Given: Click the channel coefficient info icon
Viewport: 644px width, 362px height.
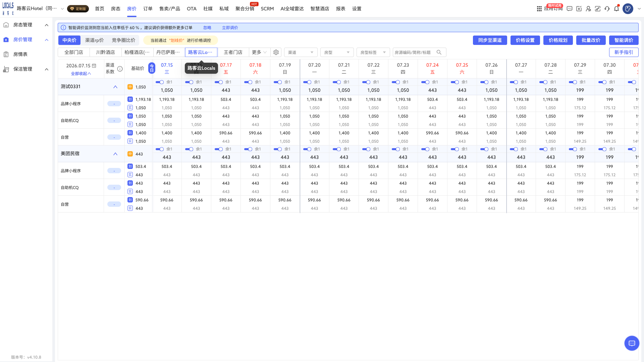Looking at the screenshot, I should (x=120, y=69).
